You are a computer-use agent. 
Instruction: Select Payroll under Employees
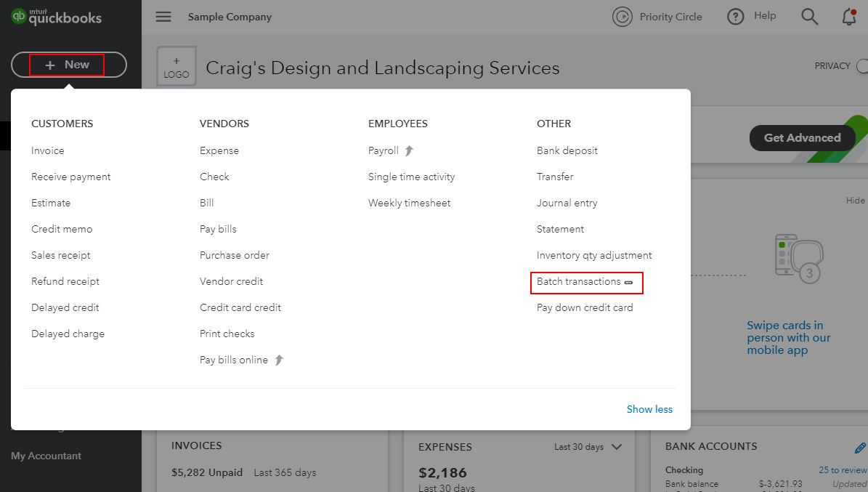point(383,150)
